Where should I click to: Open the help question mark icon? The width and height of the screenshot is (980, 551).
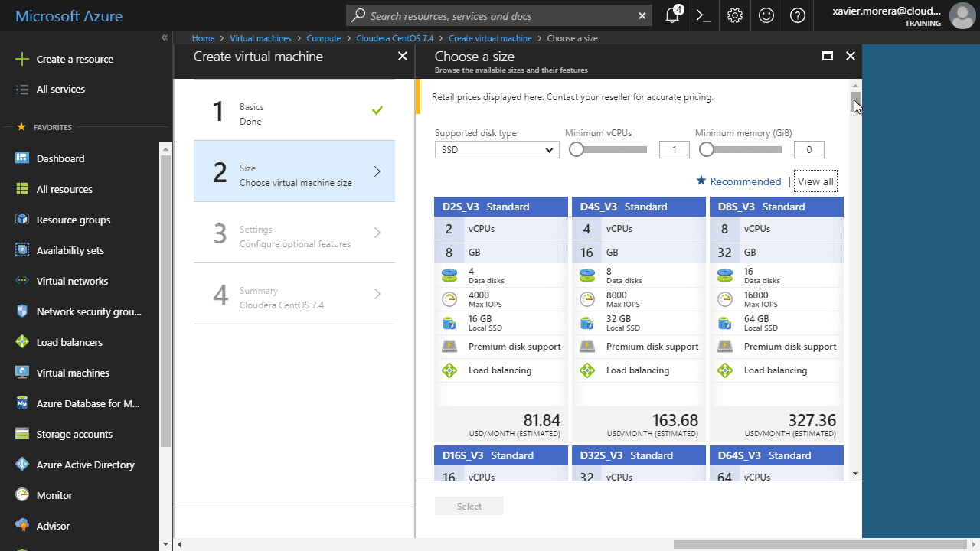[x=798, y=15]
